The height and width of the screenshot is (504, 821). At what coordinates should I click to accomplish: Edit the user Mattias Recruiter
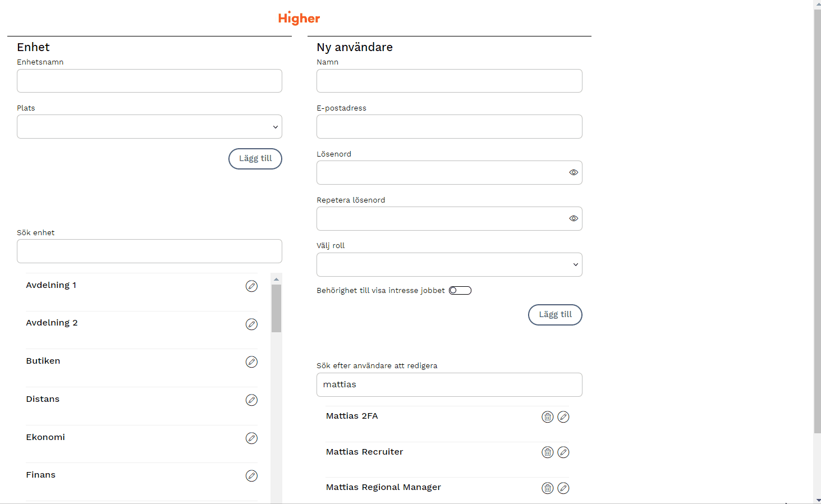tap(563, 452)
